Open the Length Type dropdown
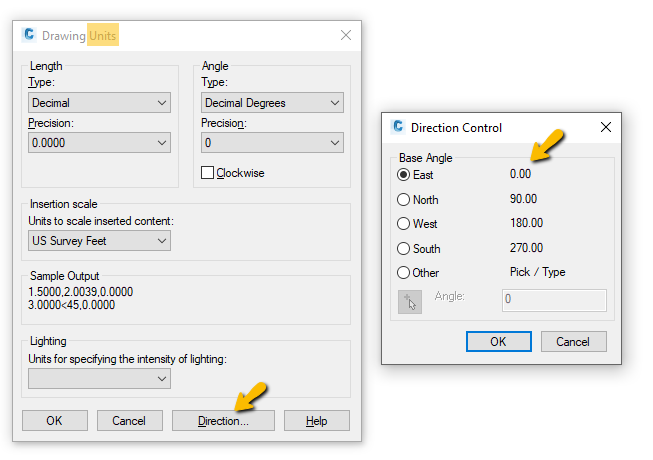Viewport: 653px width, 460px height. coord(99,102)
